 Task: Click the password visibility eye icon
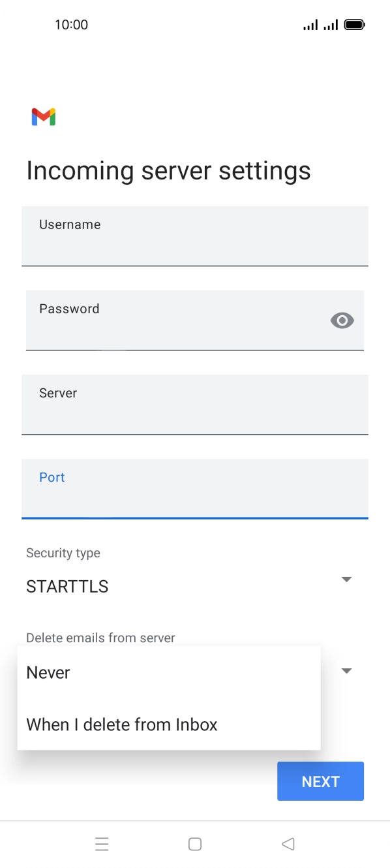tap(342, 320)
